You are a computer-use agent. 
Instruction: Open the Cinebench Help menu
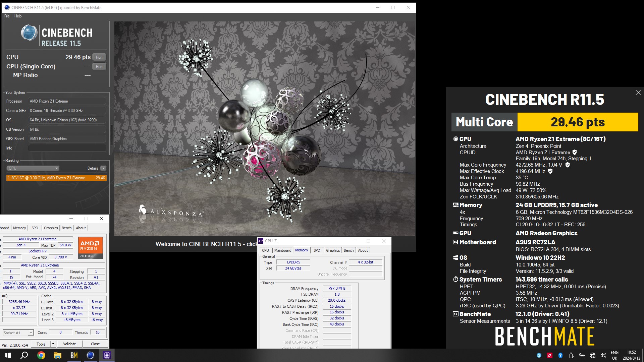click(x=18, y=16)
